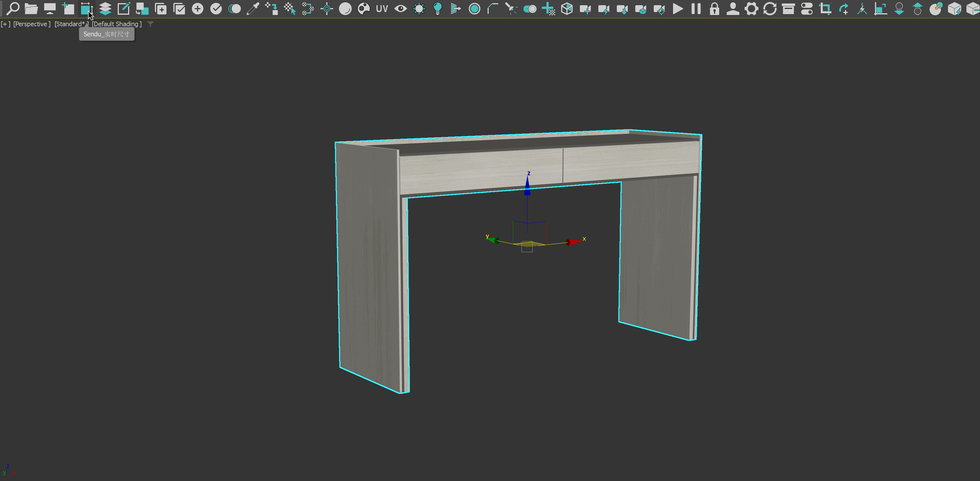980x481 pixels.
Task: Click the light bulb icon
Action: click(438, 8)
